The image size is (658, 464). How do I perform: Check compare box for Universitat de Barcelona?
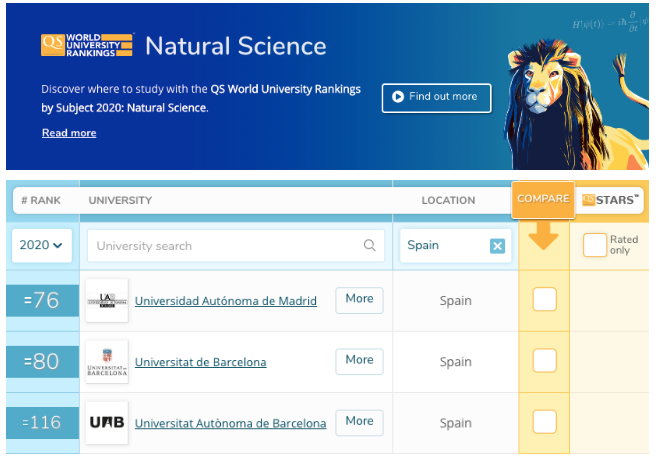(544, 360)
